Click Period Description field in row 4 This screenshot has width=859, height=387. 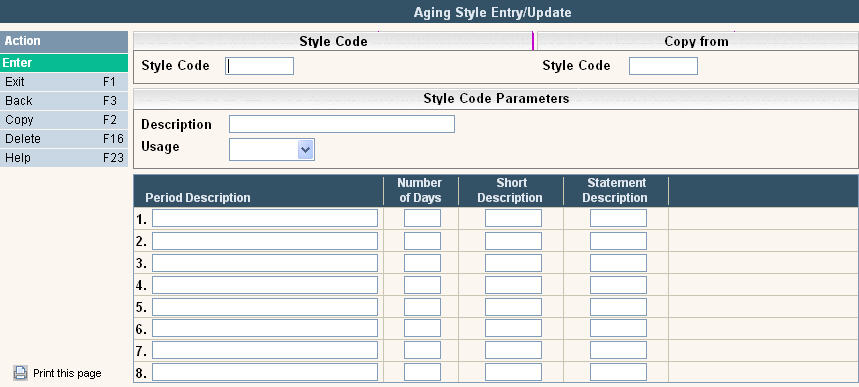265,285
